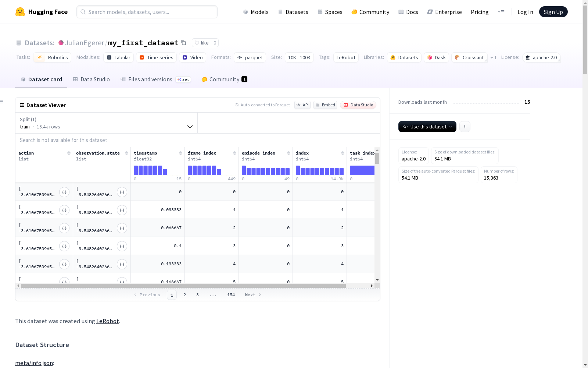Filter by the Time-series modality tag
The image size is (588, 368).
click(156, 57)
